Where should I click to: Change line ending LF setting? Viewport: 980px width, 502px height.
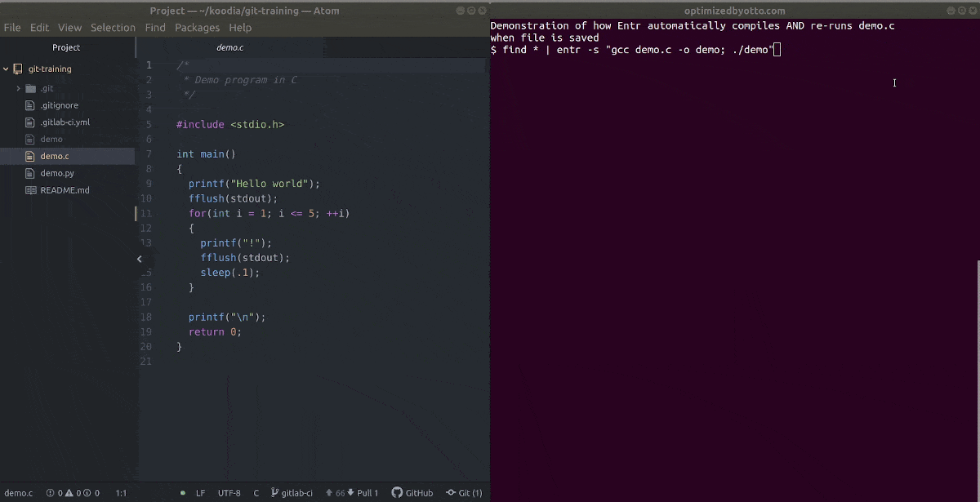(x=200, y=493)
